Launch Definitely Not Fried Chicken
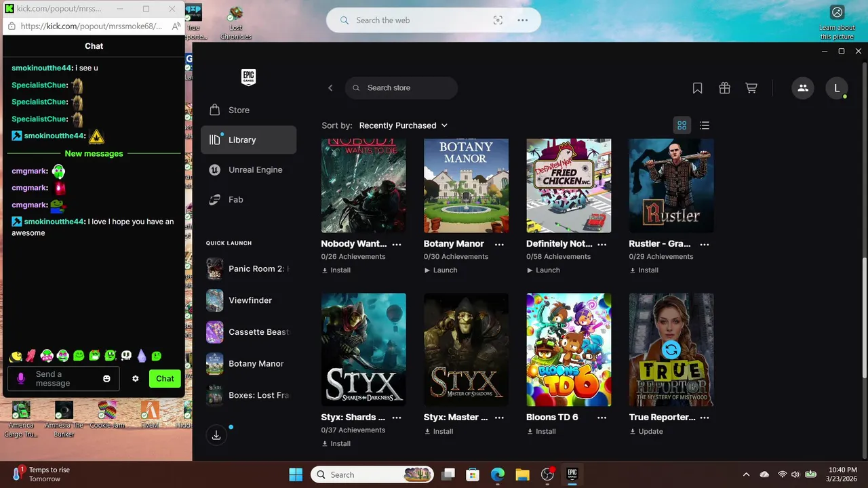Viewport: 868px width, 488px height. (x=543, y=270)
